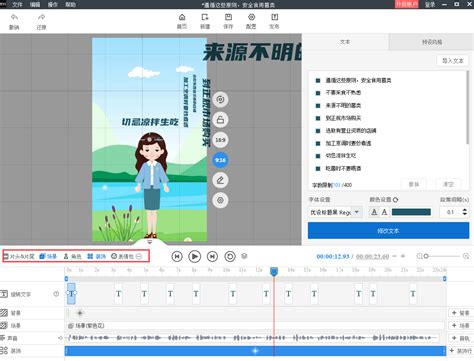The image size is (474, 361).
Task: Open the 文件 menu
Action: pos(17,4)
